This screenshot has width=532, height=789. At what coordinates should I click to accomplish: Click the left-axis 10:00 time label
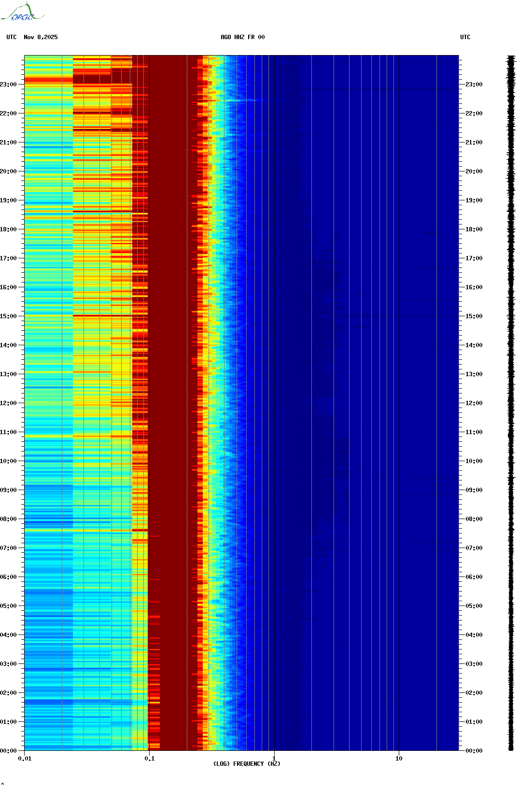[x=8, y=461]
